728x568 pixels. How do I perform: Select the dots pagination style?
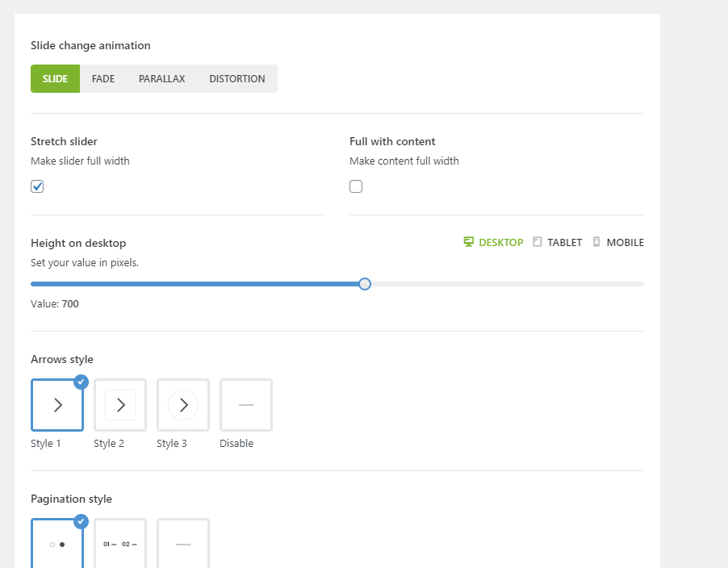pos(57,544)
